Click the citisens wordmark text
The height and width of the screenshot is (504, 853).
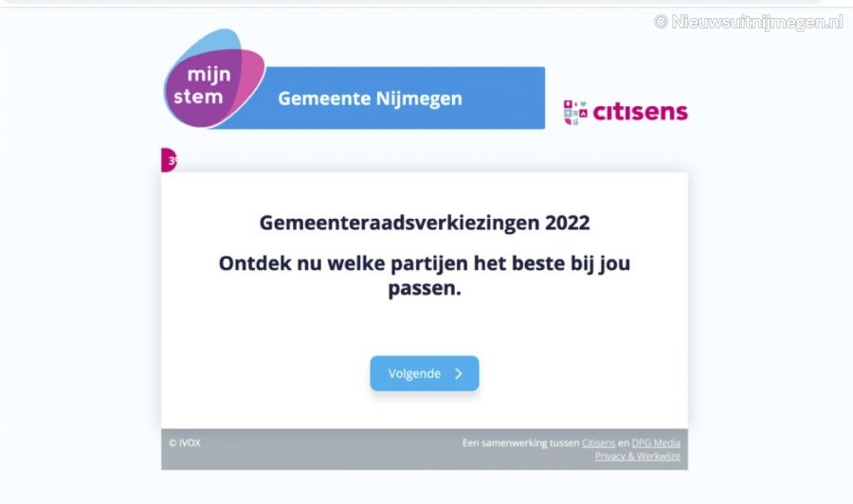640,112
